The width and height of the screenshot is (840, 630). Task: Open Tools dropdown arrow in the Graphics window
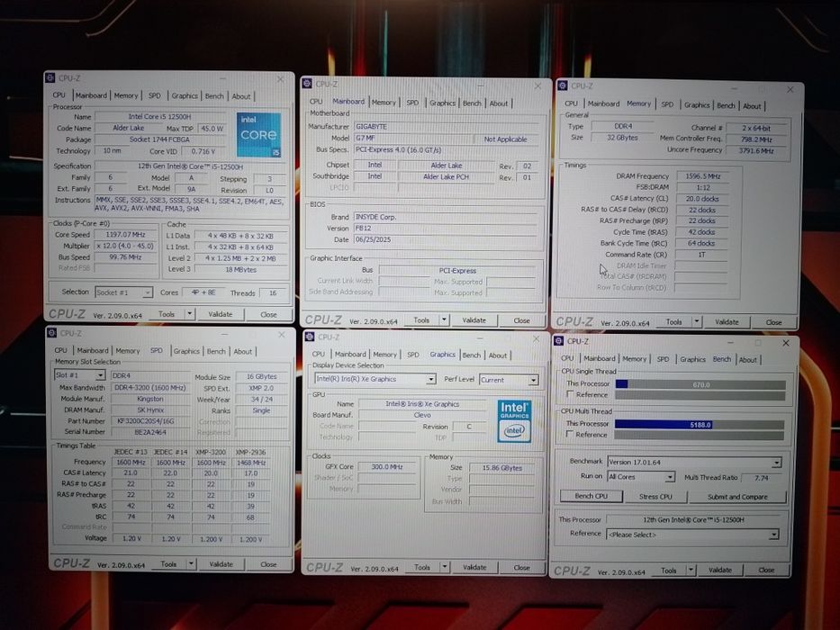[445, 567]
